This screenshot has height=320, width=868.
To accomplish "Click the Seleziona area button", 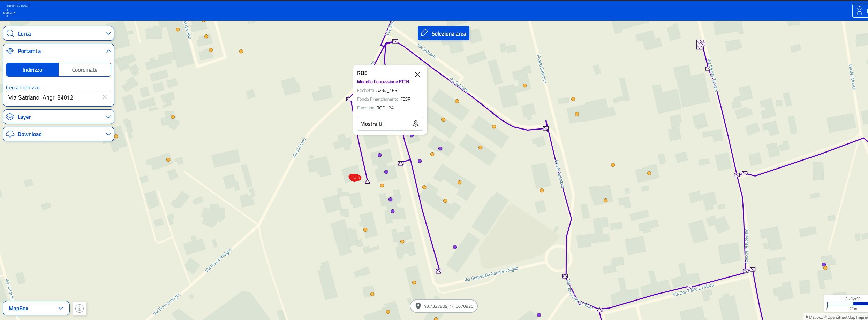I will pos(444,33).
